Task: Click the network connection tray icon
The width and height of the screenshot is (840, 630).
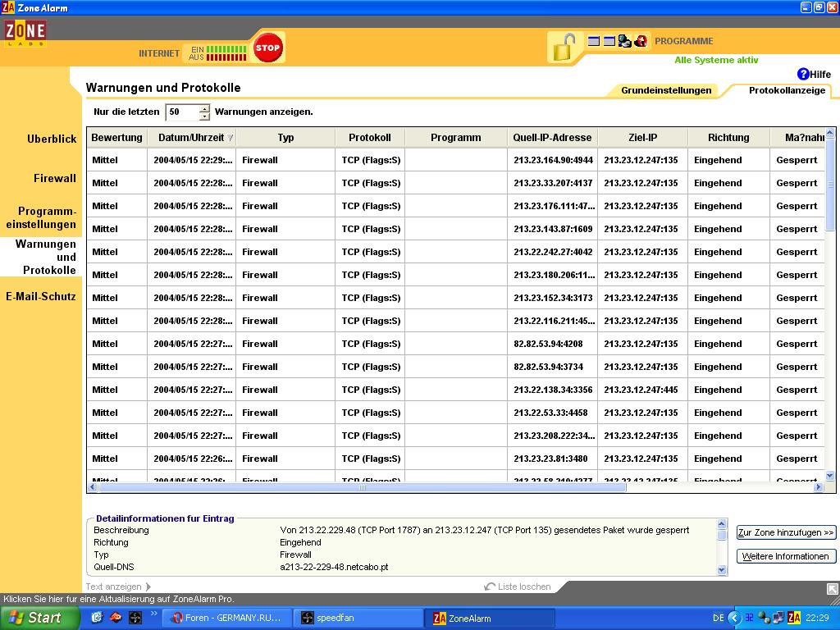Action: pos(778,618)
